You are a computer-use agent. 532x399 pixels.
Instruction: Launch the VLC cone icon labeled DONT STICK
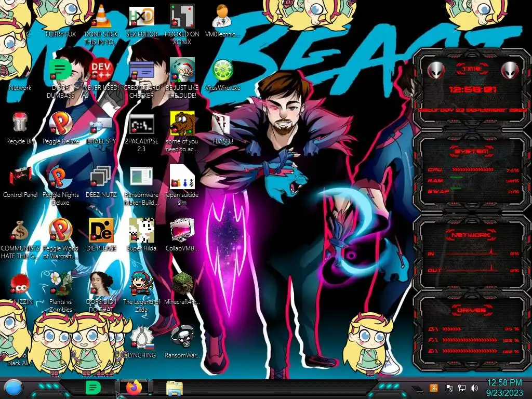pyautogui.click(x=101, y=17)
